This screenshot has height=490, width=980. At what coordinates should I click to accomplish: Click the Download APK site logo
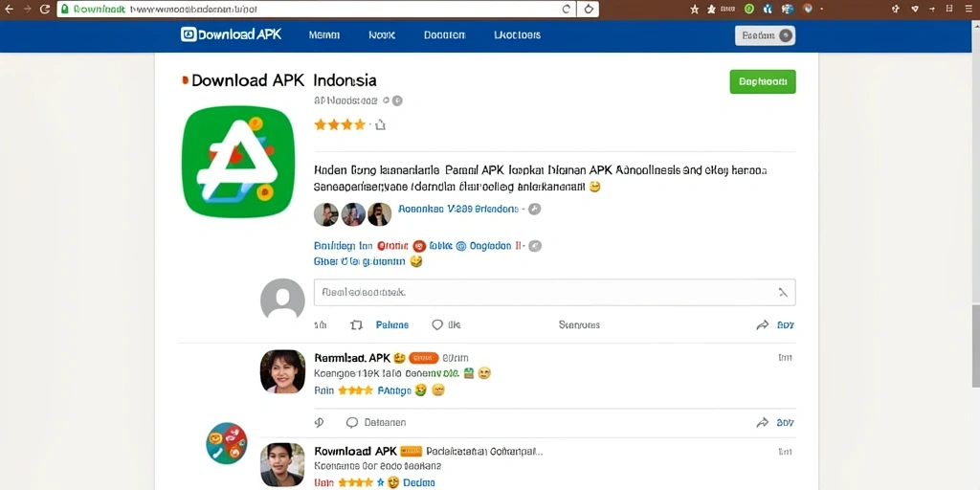pyautogui.click(x=232, y=34)
